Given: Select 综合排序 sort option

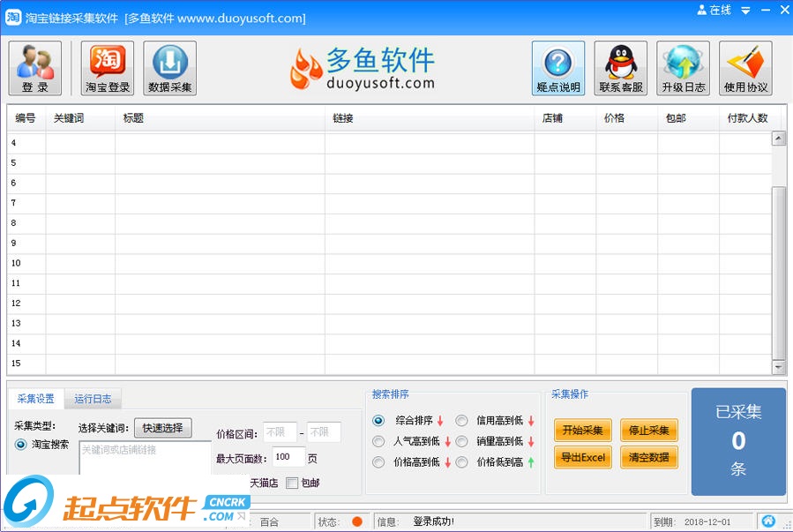Looking at the screenshot, I should 378,420.
